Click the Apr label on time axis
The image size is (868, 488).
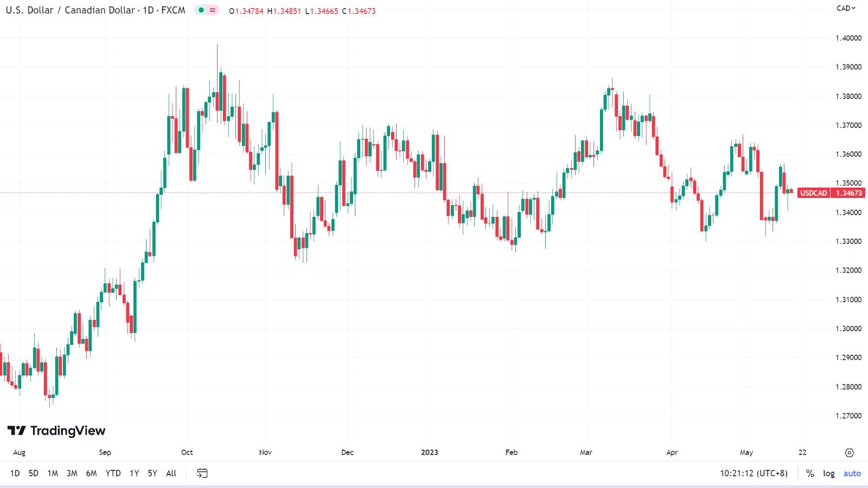tap(672, 453)
